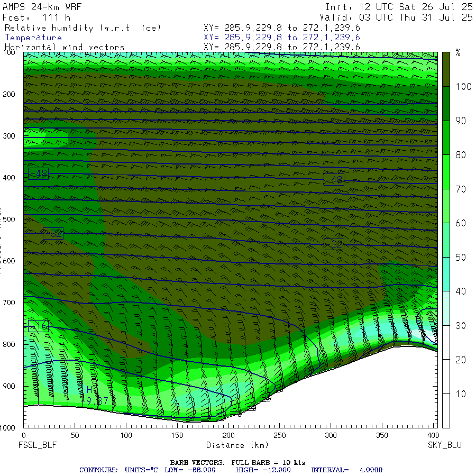Select the "Horizontal wind vectors" label

65,48
